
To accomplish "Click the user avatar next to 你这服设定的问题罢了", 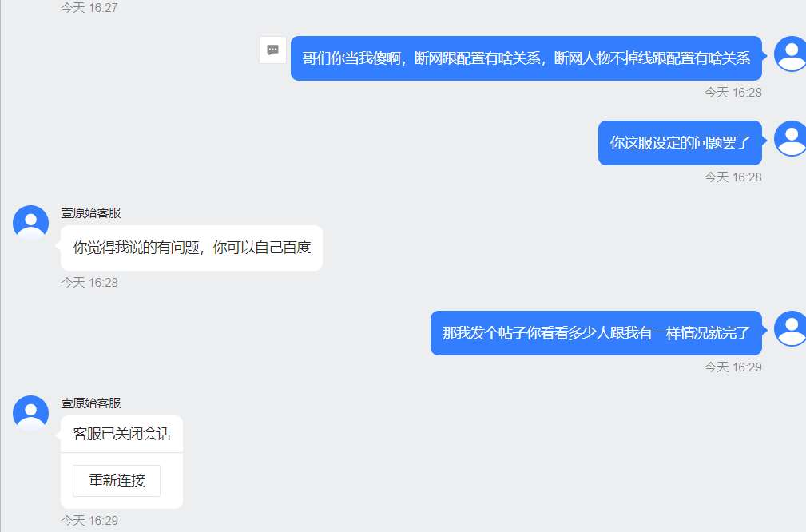I will [x=791, y=139].
